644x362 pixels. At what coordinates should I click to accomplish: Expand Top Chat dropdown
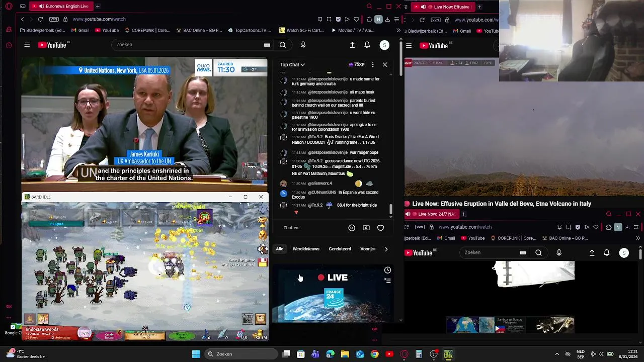[292, 64]
